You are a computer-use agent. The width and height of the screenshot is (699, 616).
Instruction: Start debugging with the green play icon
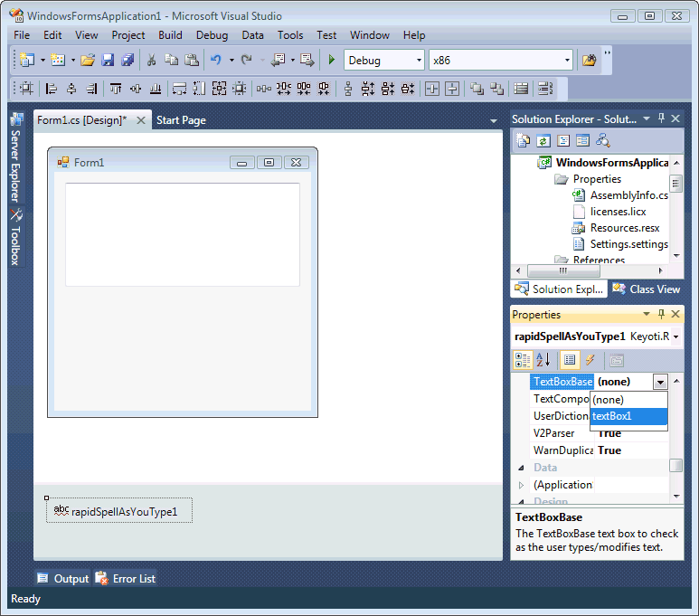pyautogui.click(x=331, y=60)
